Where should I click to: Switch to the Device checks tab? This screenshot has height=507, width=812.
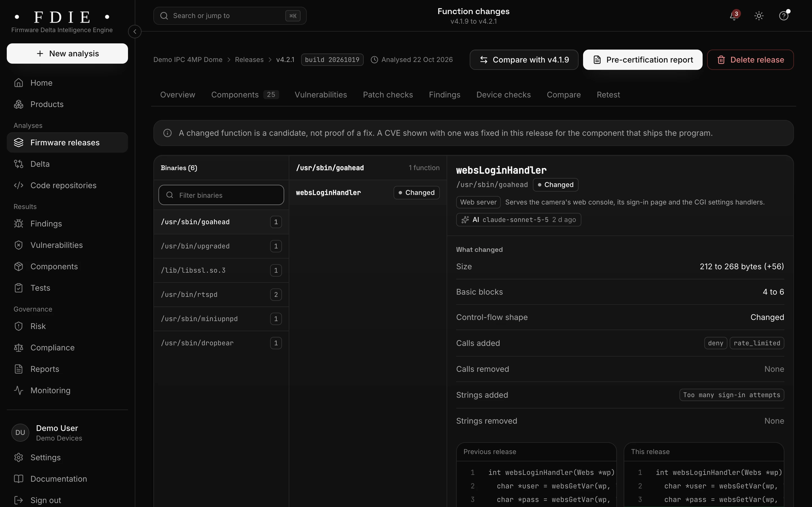503,95
